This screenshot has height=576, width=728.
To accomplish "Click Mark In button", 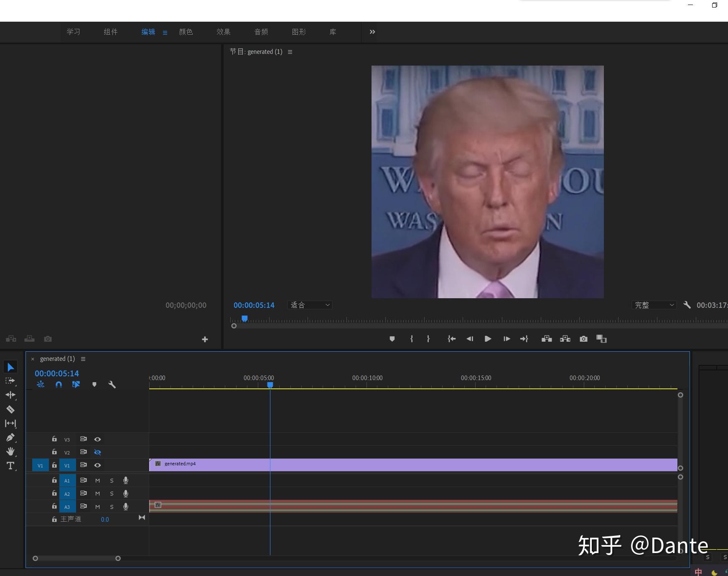I will pyautogui.click(x=412, y=339).
